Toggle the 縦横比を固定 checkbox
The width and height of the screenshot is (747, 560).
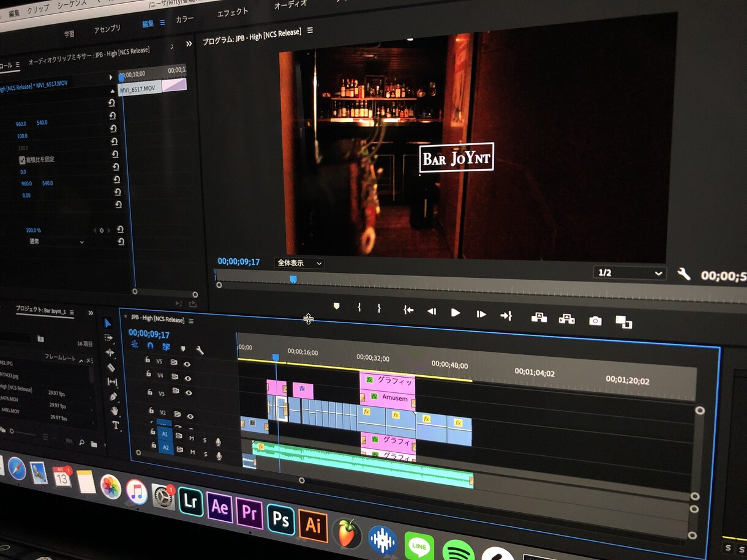coord(22,160)
